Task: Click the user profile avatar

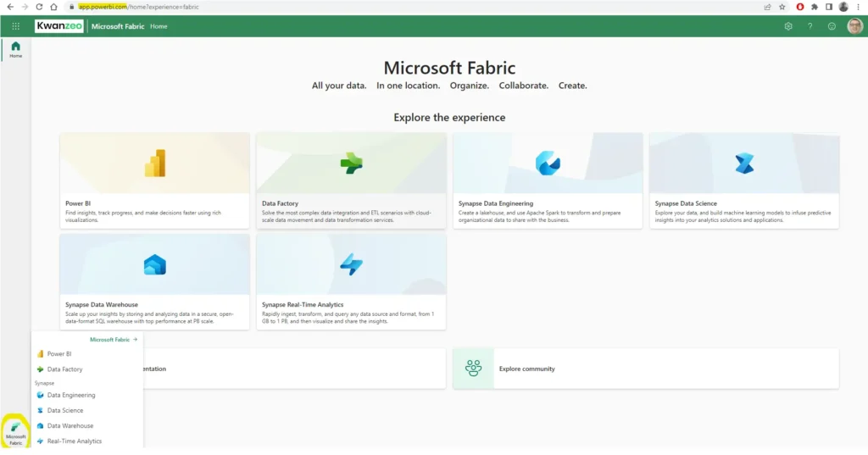Action: (854, 26)
